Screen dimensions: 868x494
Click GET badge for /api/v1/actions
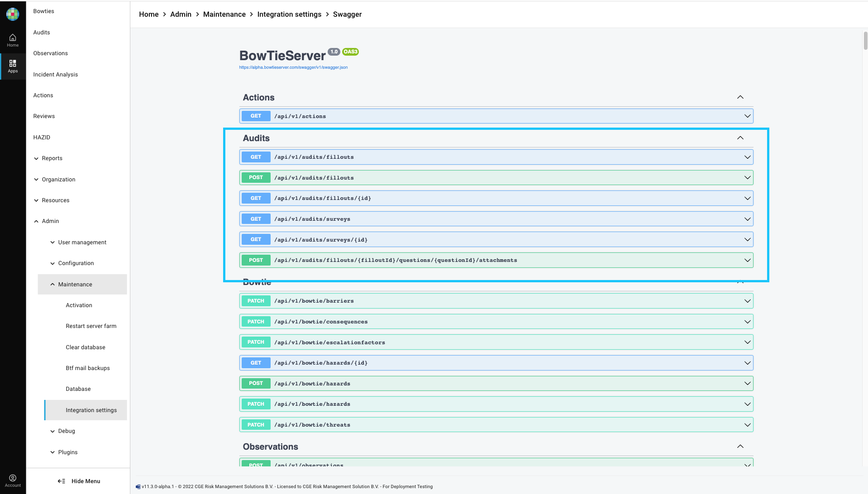(x=256, y=116)
